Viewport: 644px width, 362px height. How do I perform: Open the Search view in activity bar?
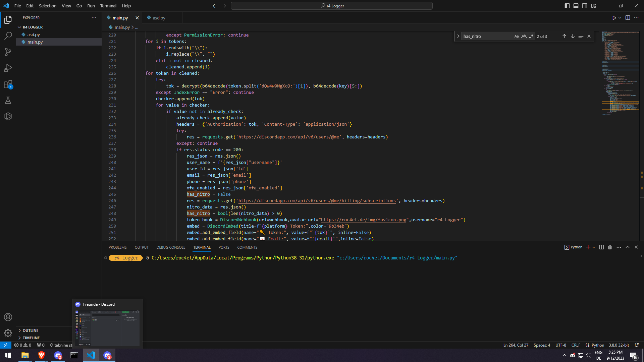8,36
